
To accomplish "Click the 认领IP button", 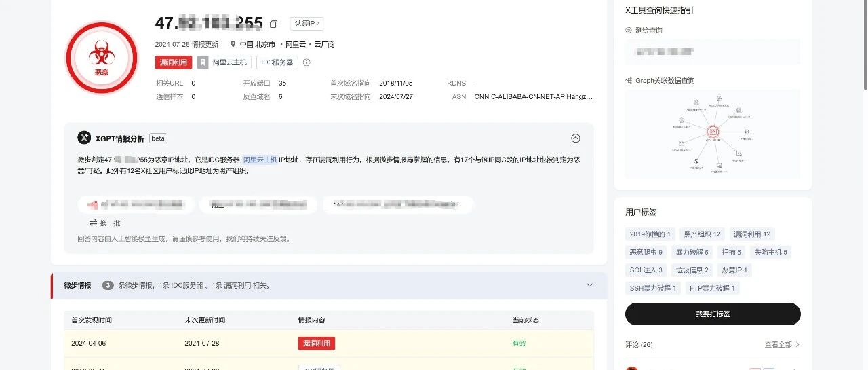I will 307,23.
